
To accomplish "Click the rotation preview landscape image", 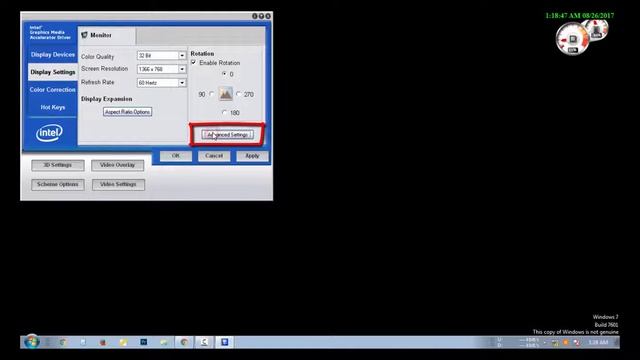I will pyautogui.click(x=225, y=94).
